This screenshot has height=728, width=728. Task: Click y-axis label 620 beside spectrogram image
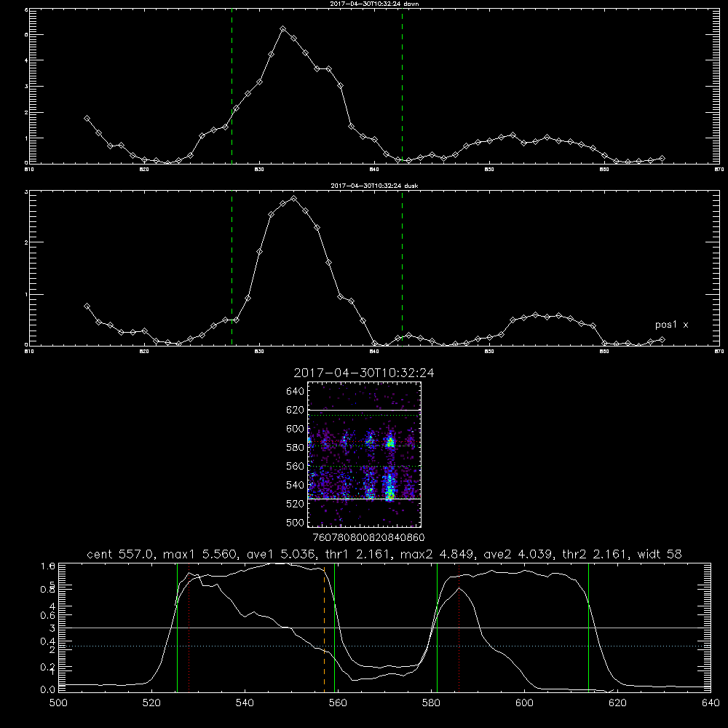pos(296,410)
